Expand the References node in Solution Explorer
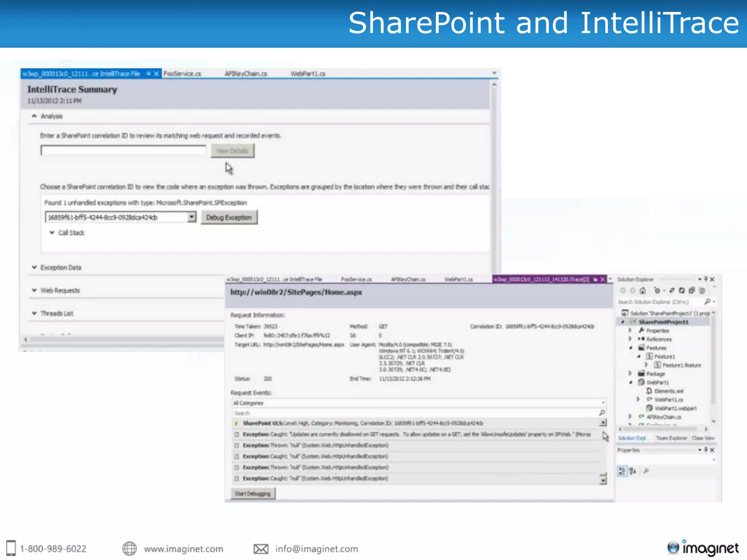Image resolution: width=747 pixels, height=560 pixels. coord(630,339)
